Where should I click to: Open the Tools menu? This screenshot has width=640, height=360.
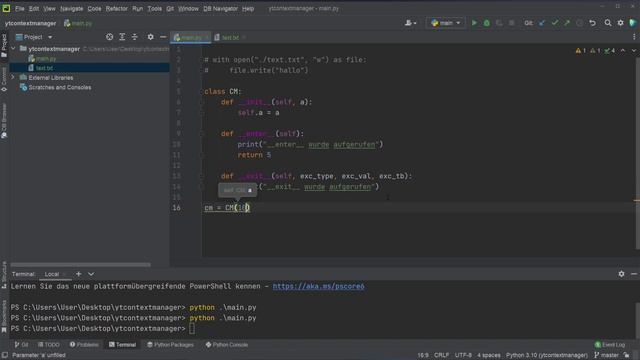pyautogui.click(x=155, y=8)
